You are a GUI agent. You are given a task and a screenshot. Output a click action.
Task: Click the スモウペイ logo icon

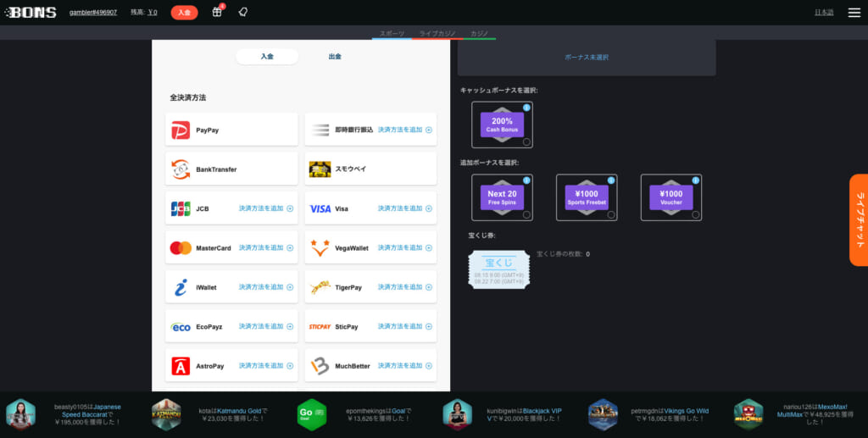[320, 169]
